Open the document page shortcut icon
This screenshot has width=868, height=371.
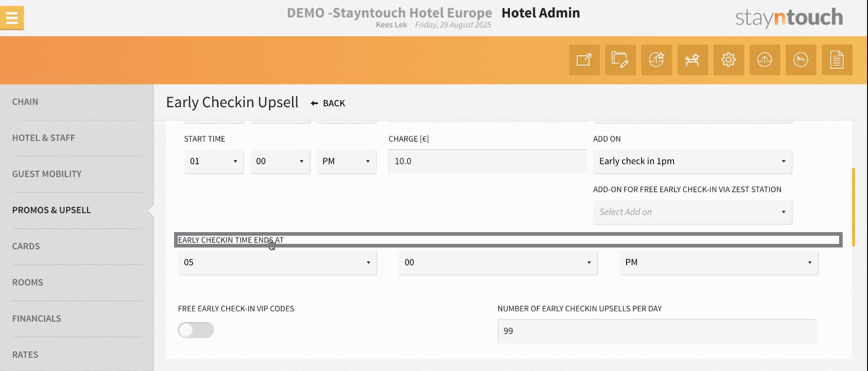(x=837, y=60)
